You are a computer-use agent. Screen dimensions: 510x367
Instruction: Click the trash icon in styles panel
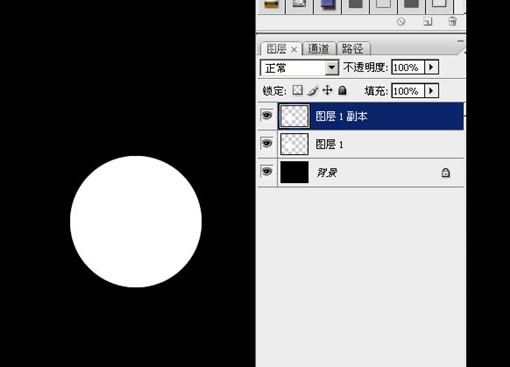pos(452,21)
